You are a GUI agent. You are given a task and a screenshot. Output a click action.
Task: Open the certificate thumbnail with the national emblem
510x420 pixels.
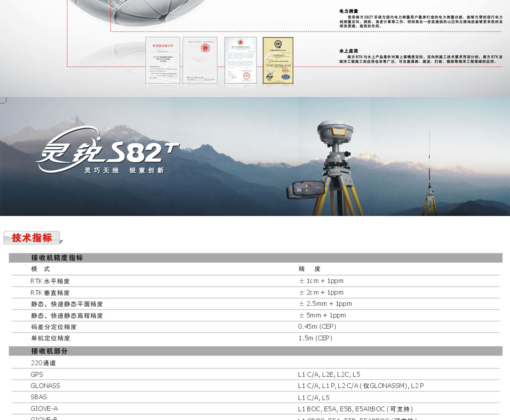200,61
